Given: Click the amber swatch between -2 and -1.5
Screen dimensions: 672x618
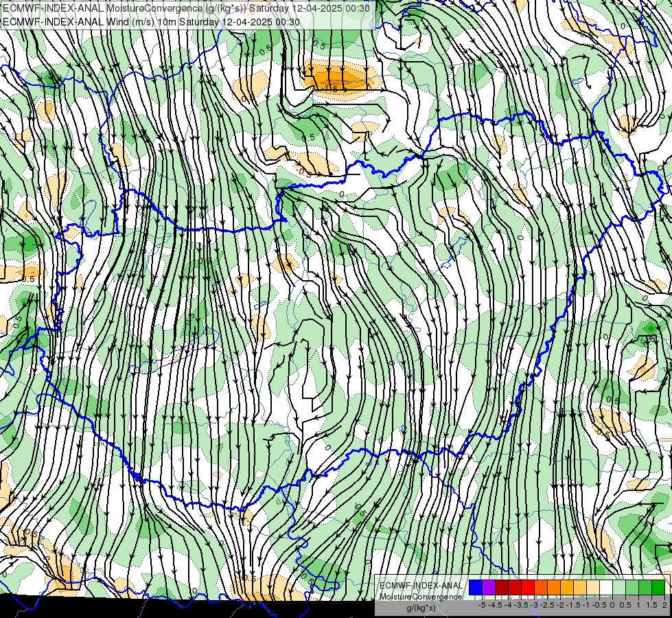Looking at the screenshot, I should pyautogui.click(x=566, y=588).
